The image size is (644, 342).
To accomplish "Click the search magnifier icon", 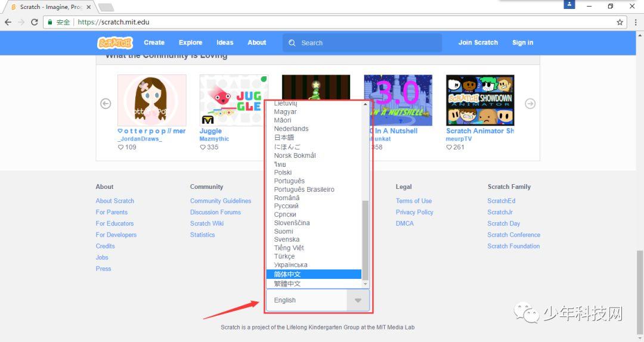I will point(292,43).
